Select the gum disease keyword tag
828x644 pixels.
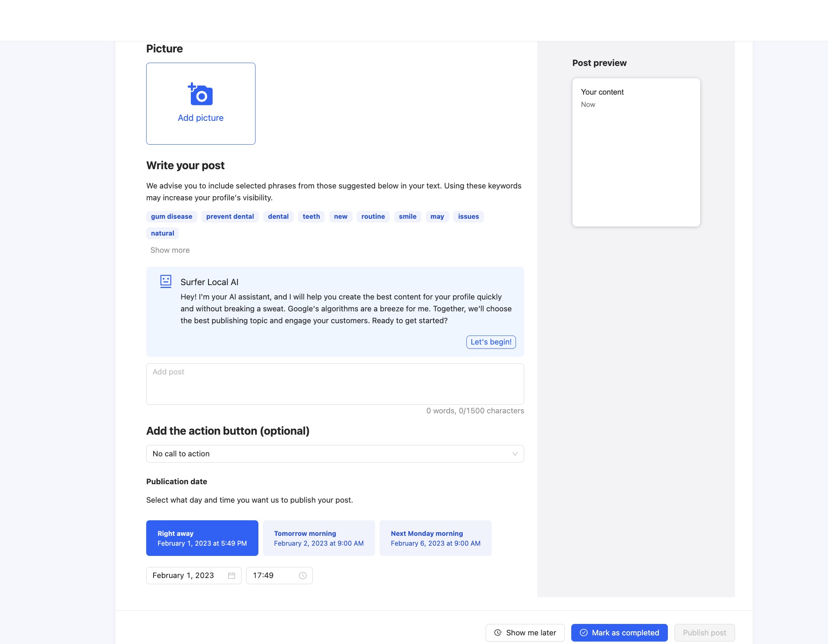(171, 216)
